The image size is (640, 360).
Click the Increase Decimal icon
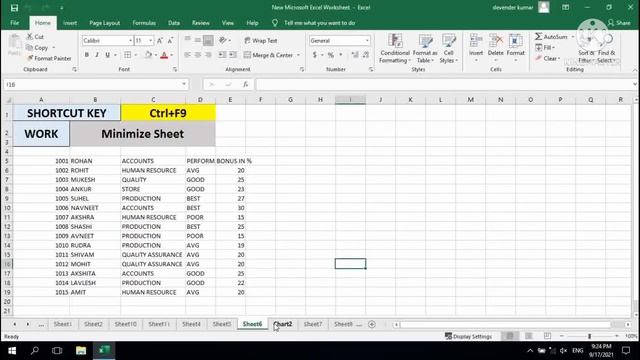[x=355, y=55]
